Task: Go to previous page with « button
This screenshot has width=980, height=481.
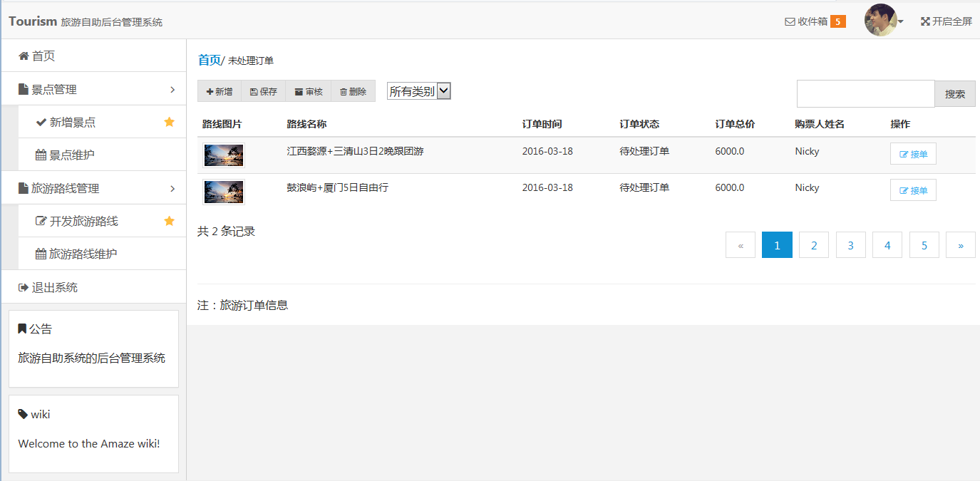Action: coord(741,245)
